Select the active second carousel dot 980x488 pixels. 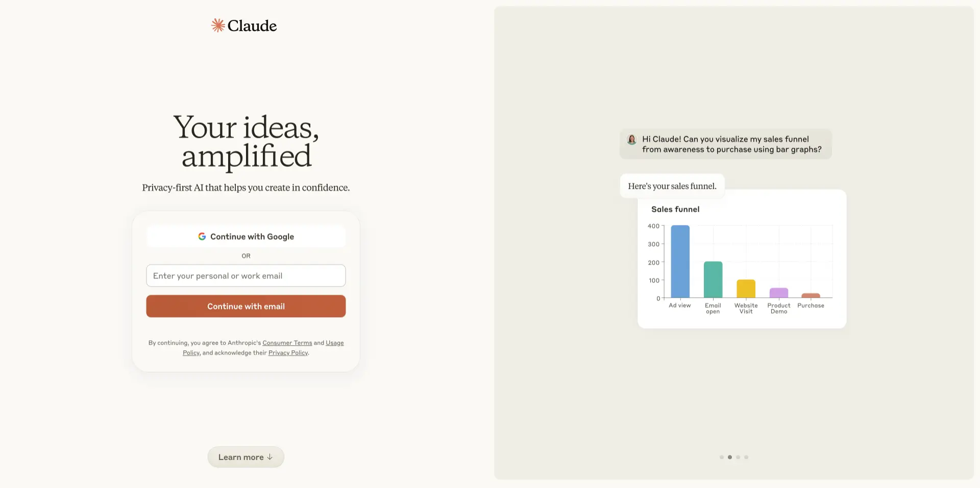[x=730, y=457]
